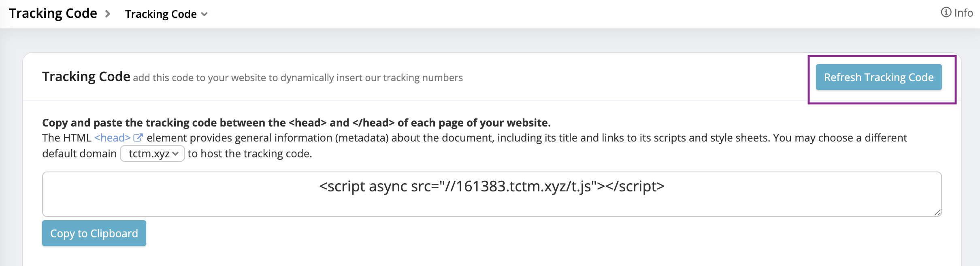Viewport: 980px width, 266px height.
Task: Click the textarea resize handle corner
Action: [x=937, y=212]
